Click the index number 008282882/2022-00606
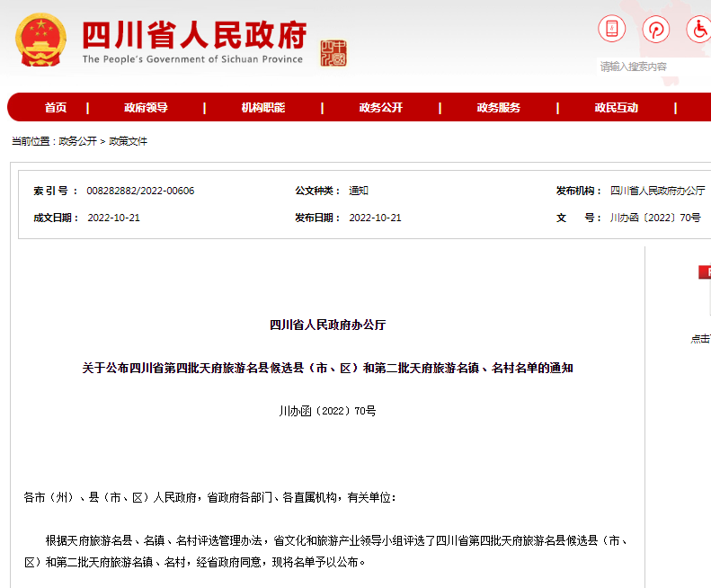Viewport: 711px width, 588px height. coord(140,191)
